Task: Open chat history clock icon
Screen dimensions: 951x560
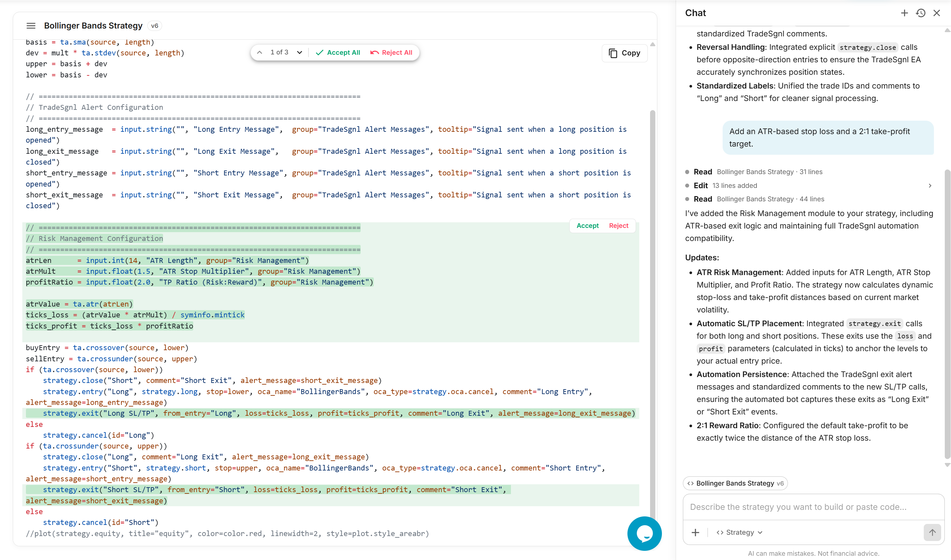Action: (x=920, y=13)
